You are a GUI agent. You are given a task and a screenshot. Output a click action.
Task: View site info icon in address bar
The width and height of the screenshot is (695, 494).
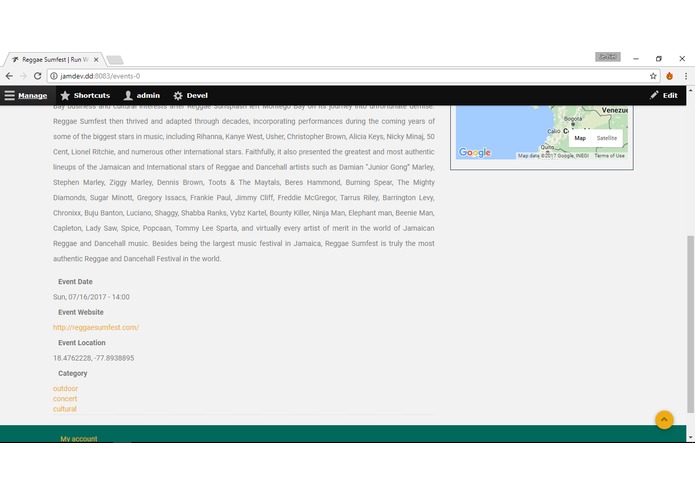tap(54, 76)
